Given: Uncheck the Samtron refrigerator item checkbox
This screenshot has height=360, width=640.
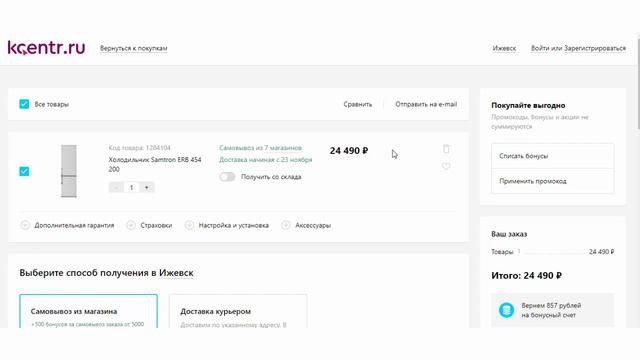Looking at the screenshot, I should pos(24,171).
